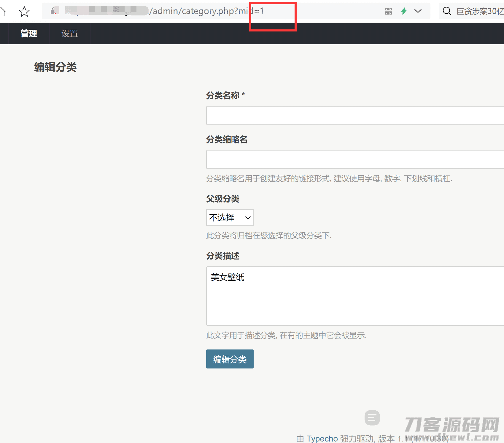Click the home icon in browser toolbar
Image resolution: width=504 pixels, height=443 pixels.
coord(2,12)
